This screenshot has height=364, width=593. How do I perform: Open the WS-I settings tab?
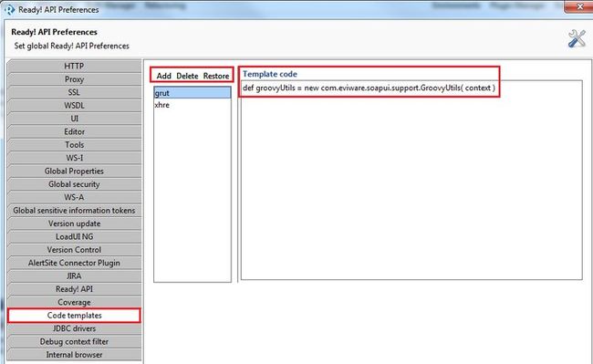coord(74,158)
